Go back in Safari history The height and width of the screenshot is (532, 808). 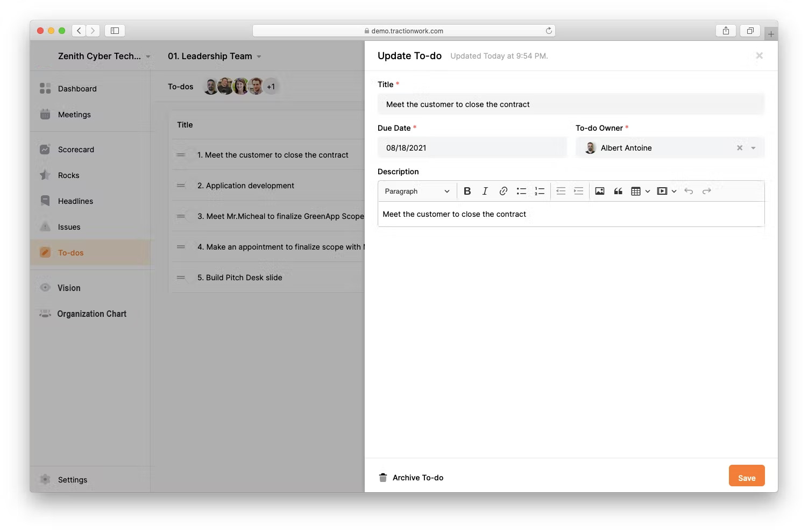[79, 31]
